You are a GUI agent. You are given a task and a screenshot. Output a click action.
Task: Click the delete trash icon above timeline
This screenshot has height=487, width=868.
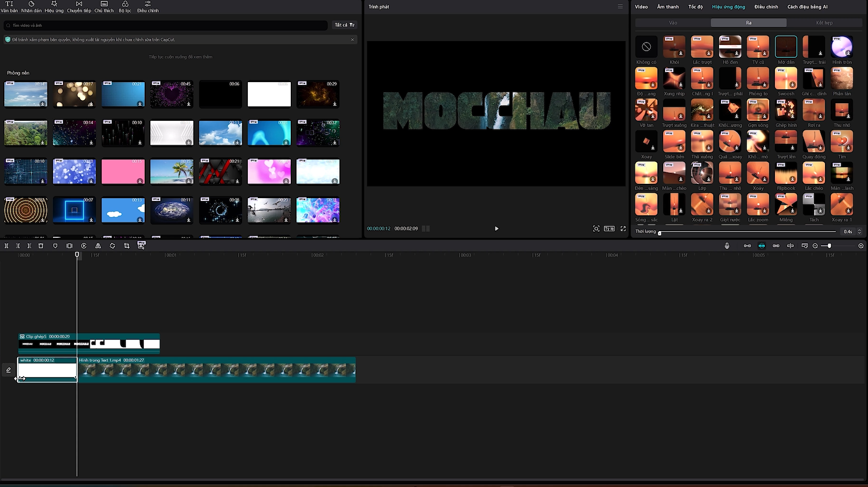[x=41, y=246]
